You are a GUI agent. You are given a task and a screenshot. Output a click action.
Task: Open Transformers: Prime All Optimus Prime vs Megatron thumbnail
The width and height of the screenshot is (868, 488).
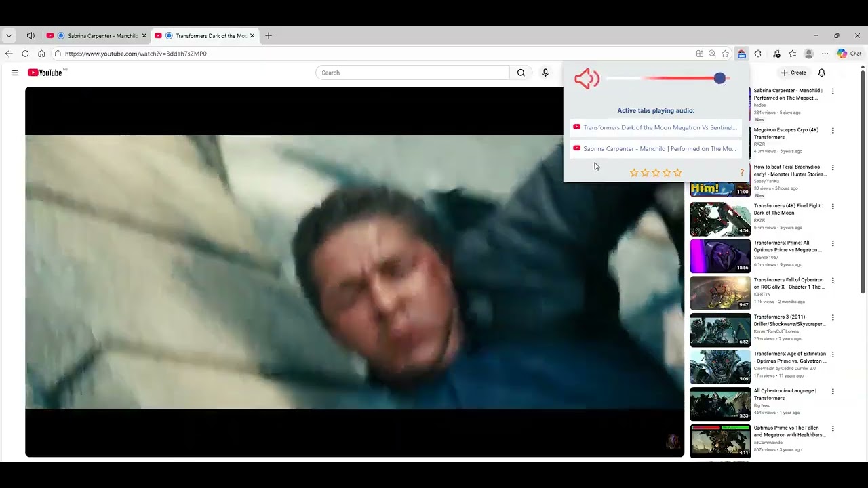tap(720, 256)
